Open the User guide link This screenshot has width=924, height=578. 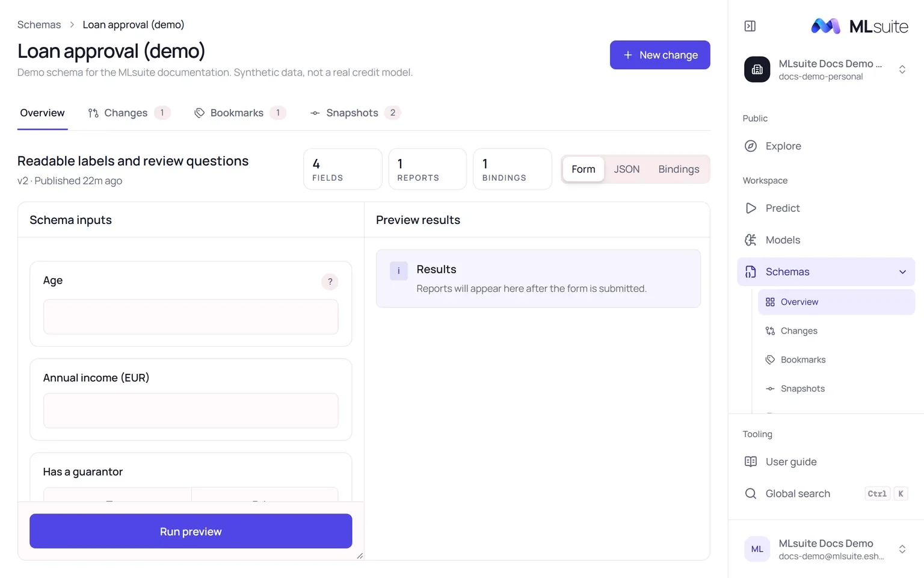(826, 461)
